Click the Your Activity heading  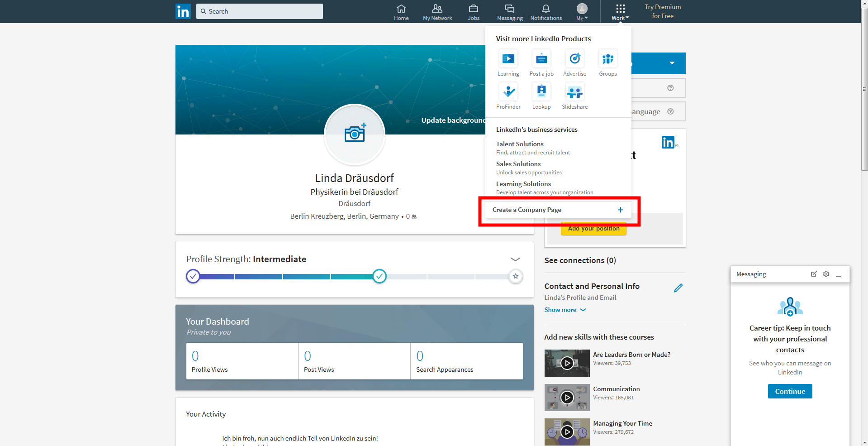(206, 414)
